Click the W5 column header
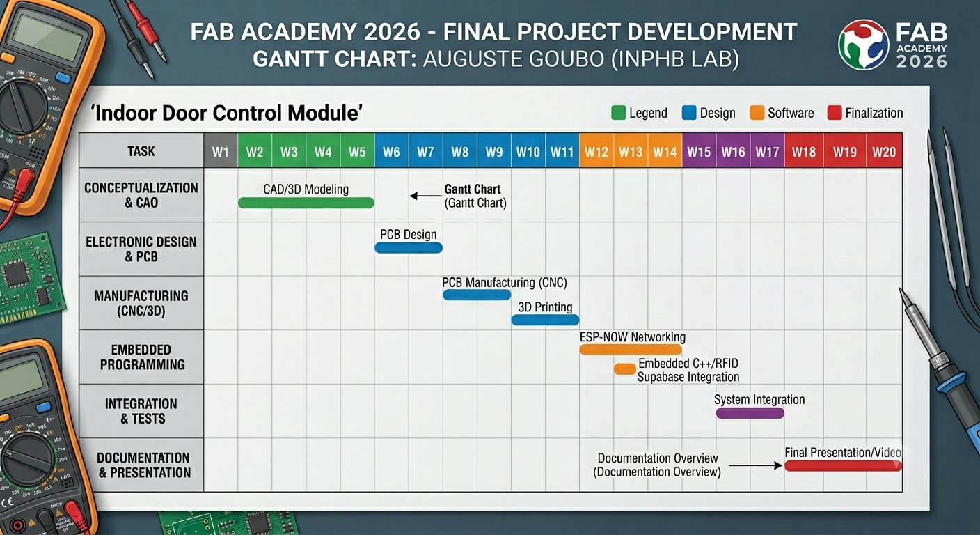Image resolution: width=980 pixels, height=535 pixels. (x=357, y=151)
